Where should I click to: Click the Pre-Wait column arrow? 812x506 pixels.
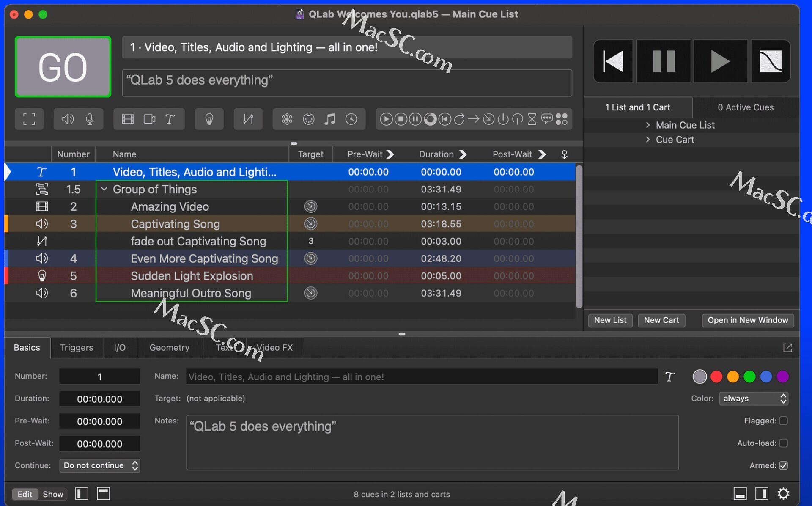pos(390,154)
